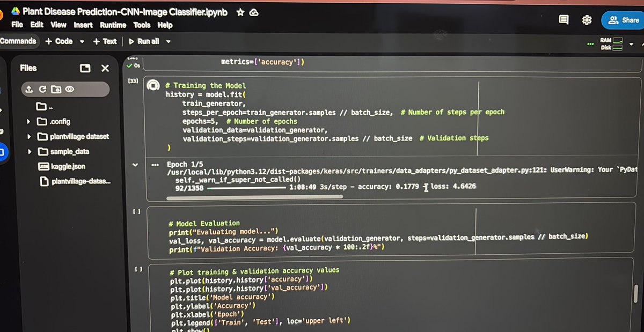Refresh the file browser

pyautogui.click(x=42, y=89)
